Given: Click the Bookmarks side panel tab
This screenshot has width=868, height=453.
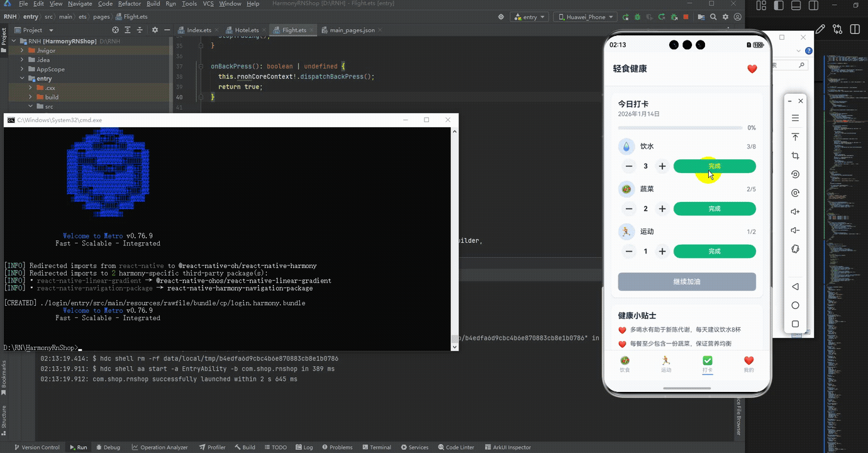Looking at the screenshot, I should coord(4,377).
